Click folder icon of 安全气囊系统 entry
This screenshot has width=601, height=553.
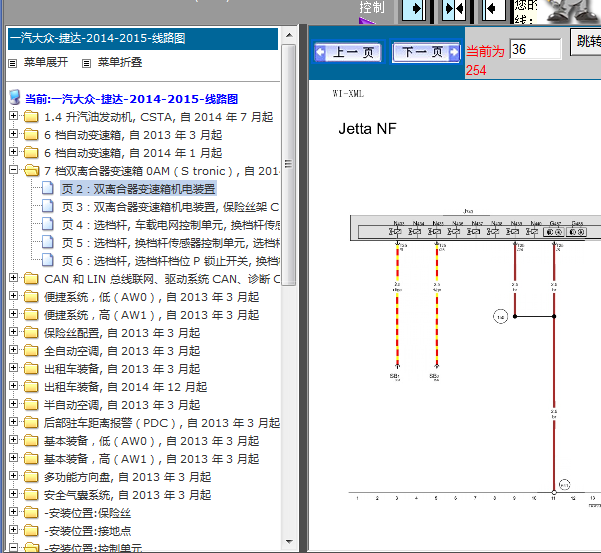coord(31,494)
